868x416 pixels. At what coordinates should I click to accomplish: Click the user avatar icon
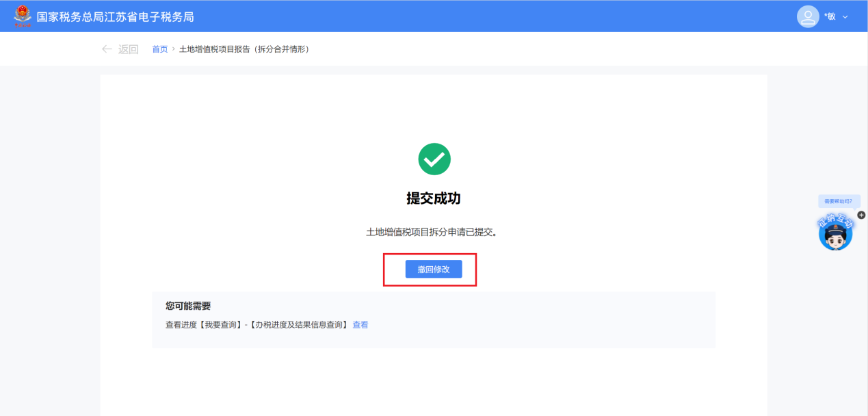coord(808,16)
